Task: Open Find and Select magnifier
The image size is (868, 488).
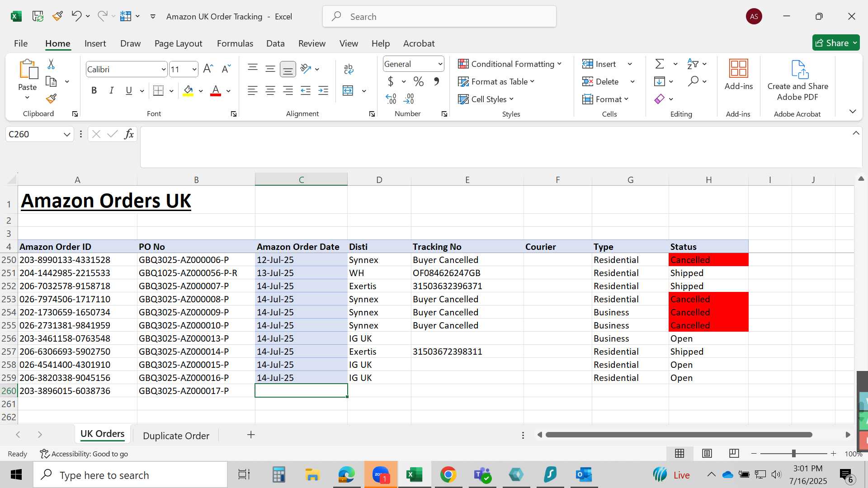Action: pyautogui.click(x=693, y=81)
